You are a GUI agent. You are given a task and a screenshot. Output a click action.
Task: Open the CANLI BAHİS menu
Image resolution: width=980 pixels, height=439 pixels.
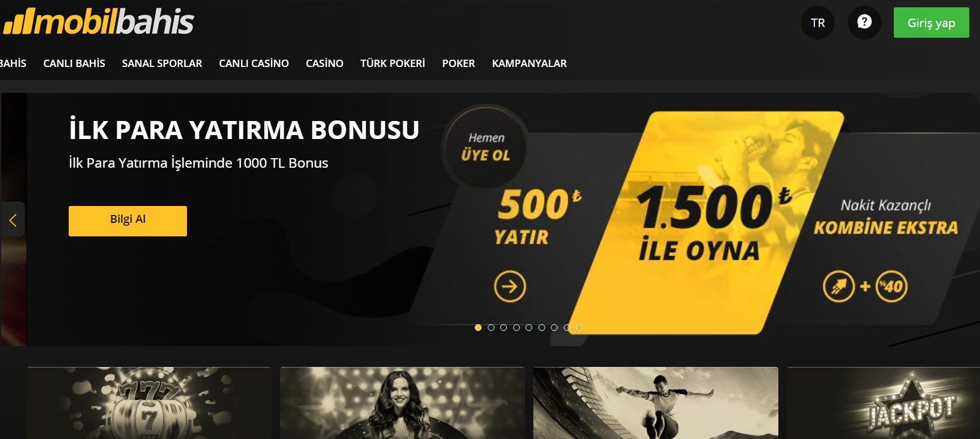coord(74,64)
